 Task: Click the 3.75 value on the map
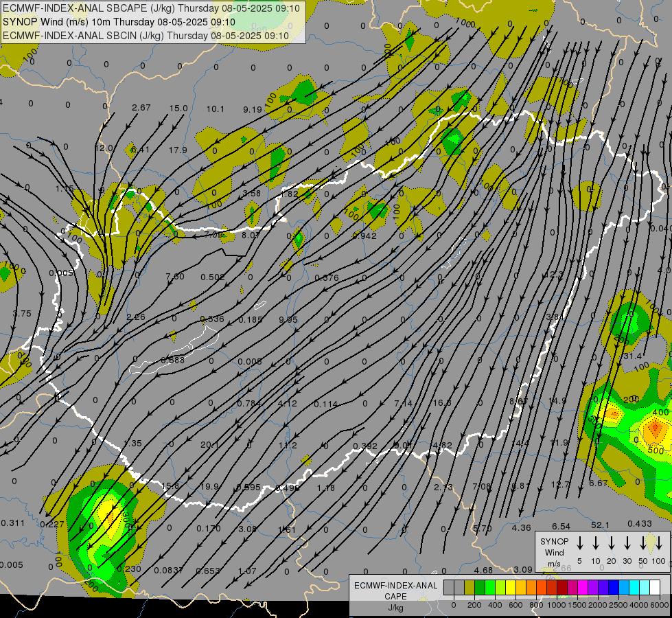coord(22,314)
